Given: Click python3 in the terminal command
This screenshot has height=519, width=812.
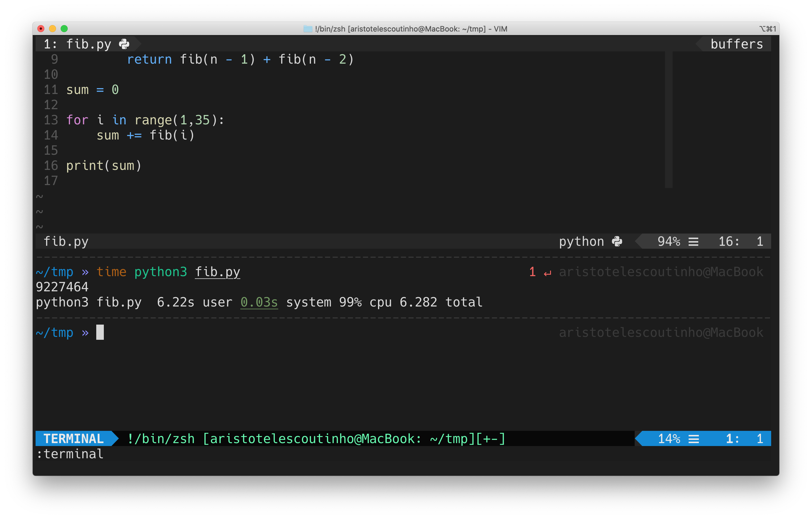Looking at the screenshot, I should coord(160,272).
